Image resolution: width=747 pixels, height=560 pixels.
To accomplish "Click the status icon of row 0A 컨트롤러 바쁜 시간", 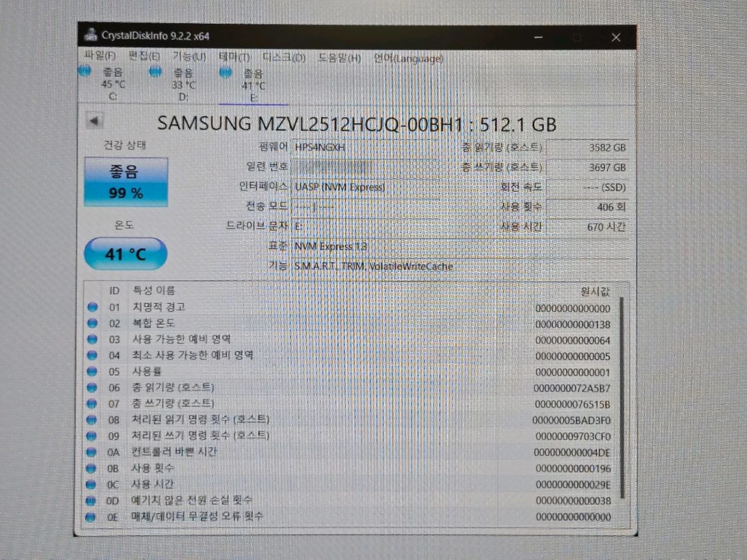I will tap(91, 452).
